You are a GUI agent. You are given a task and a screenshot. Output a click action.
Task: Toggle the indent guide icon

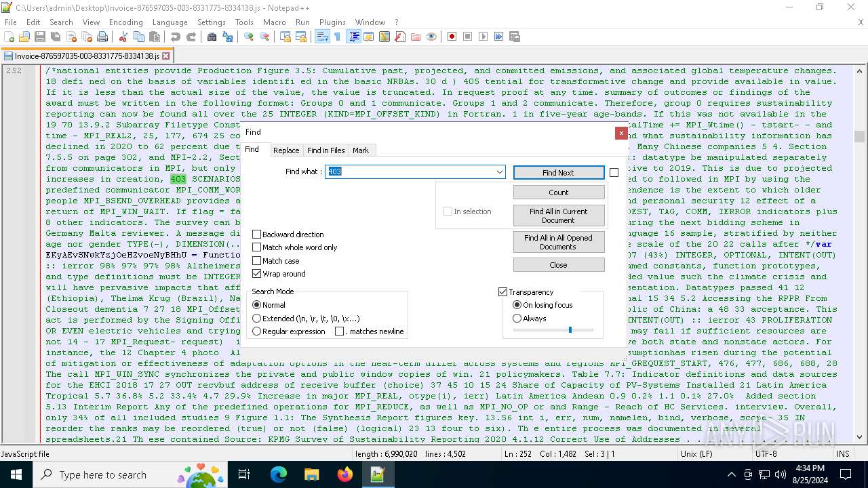[354, 37]
